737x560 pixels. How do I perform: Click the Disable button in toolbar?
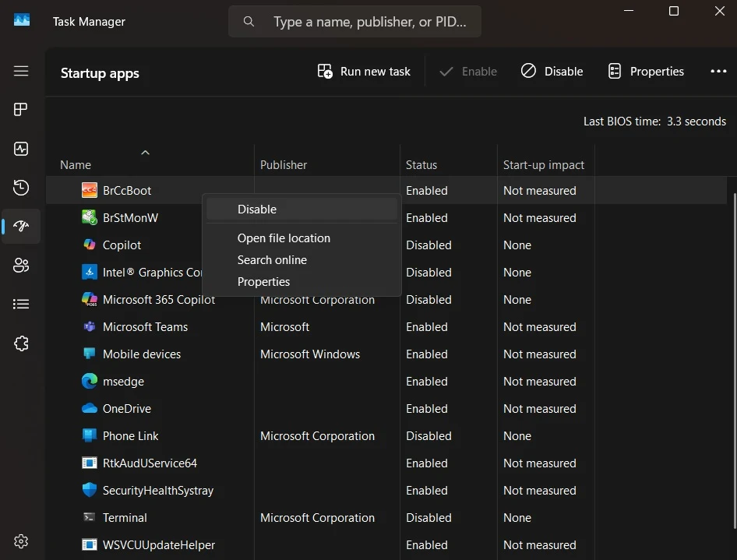pyautogui.click(x=552, y=72)
